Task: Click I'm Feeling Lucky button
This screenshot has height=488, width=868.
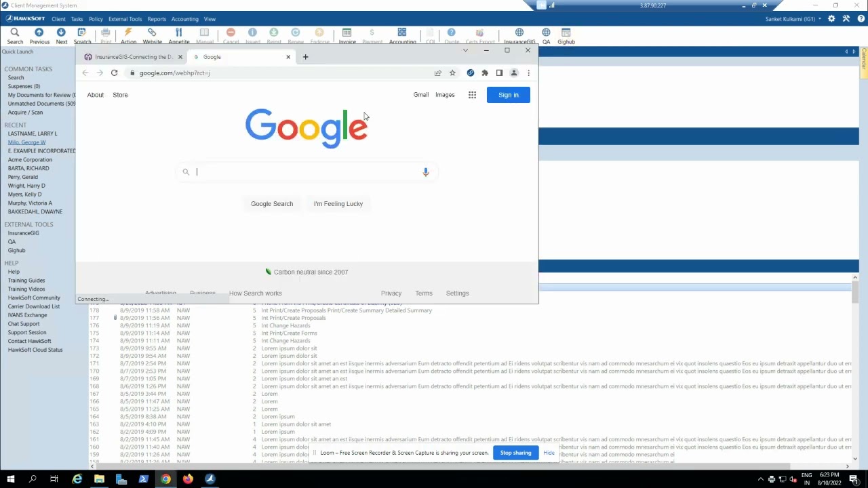Action: [x=338, y=203]
